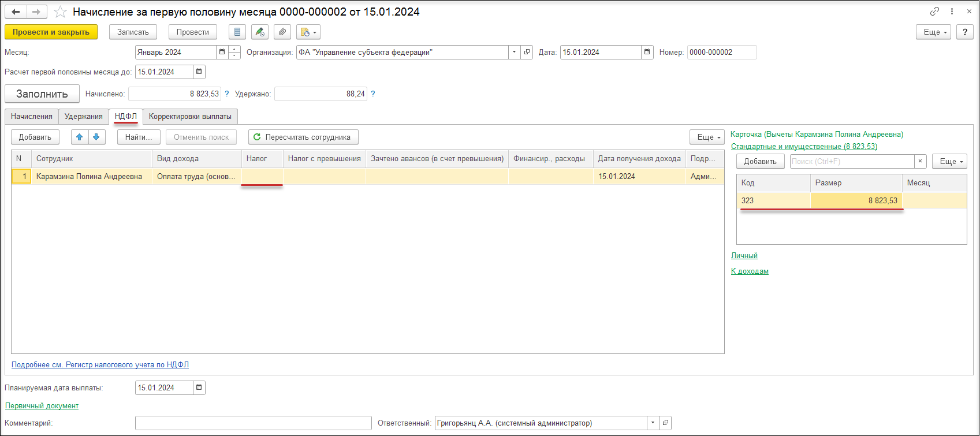The height and width of the screenshot is (436, 980).
Task: Open create-based-on dropdown icon
Action: [x=308, y=32]
